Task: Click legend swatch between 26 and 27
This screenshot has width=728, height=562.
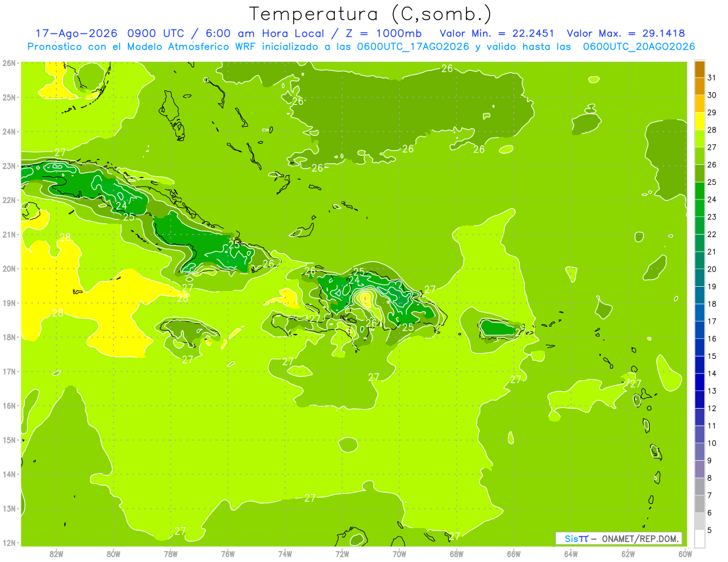Action: pos(699,156)
